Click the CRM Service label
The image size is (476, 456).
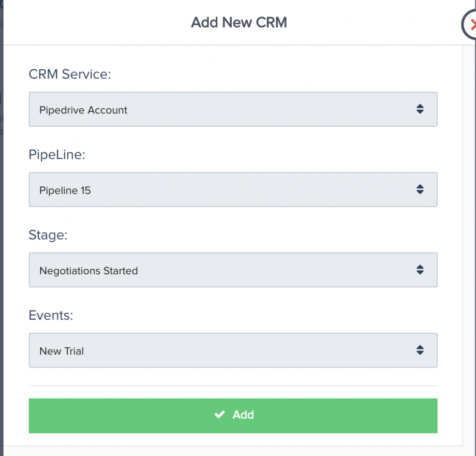coord(70,74)
